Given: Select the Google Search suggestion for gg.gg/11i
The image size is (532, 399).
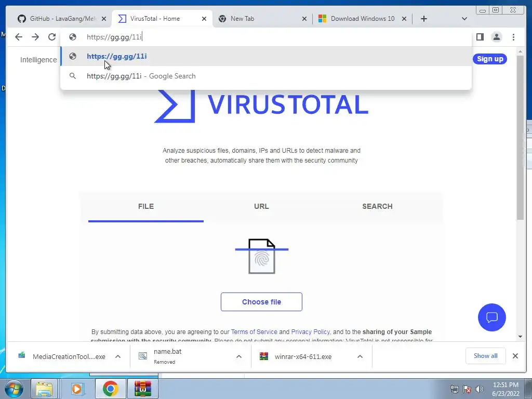Looking at the screenshot, I should (267, 76).
